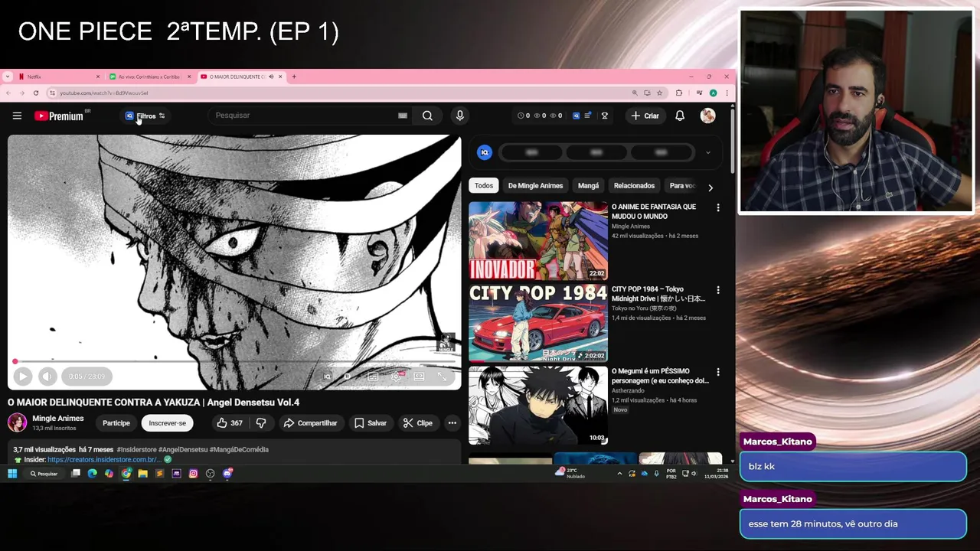
Task: Expand the tab search dropdown in Chrome
Action: (7, 77)
